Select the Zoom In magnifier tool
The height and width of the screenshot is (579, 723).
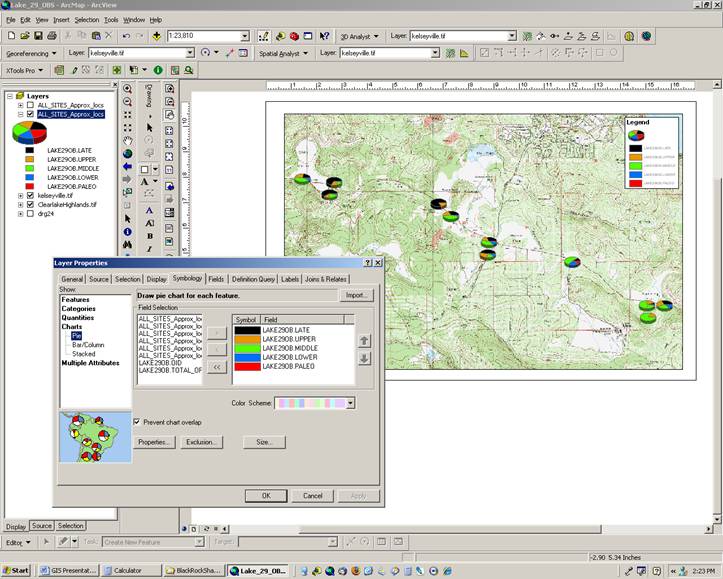[128, 89]
